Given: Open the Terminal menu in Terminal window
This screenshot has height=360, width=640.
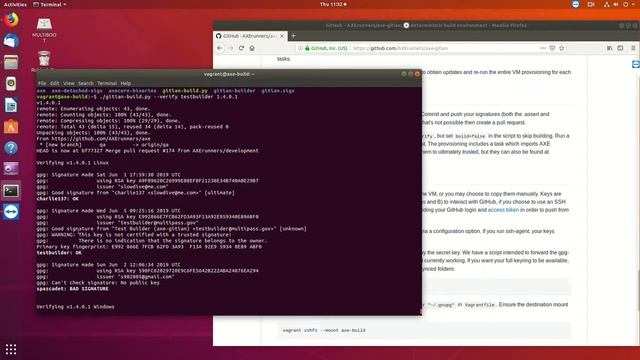Looking at the screenshot, I should (107, 83).
